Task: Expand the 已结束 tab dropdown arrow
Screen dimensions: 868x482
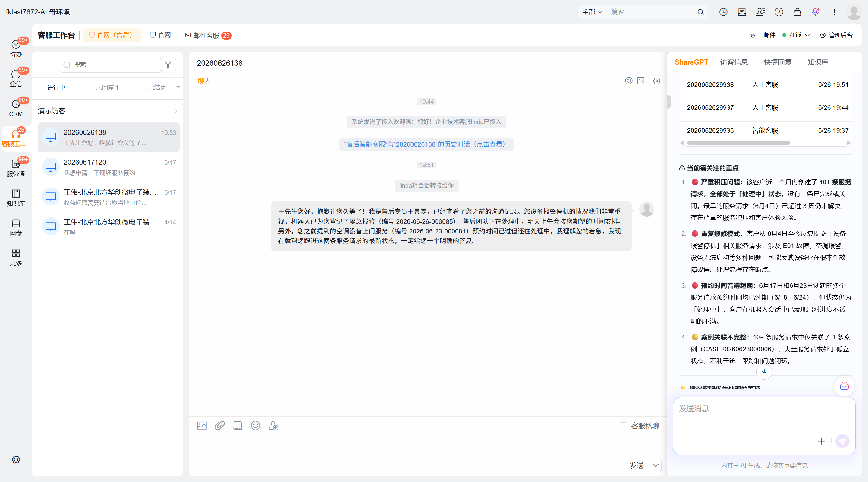Action: coord(178,87)
